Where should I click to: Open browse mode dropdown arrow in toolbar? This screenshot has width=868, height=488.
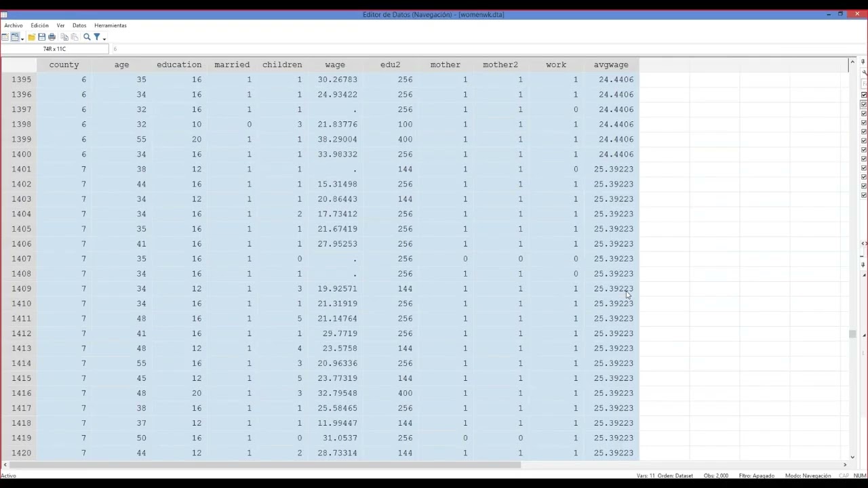pos(22,39)
